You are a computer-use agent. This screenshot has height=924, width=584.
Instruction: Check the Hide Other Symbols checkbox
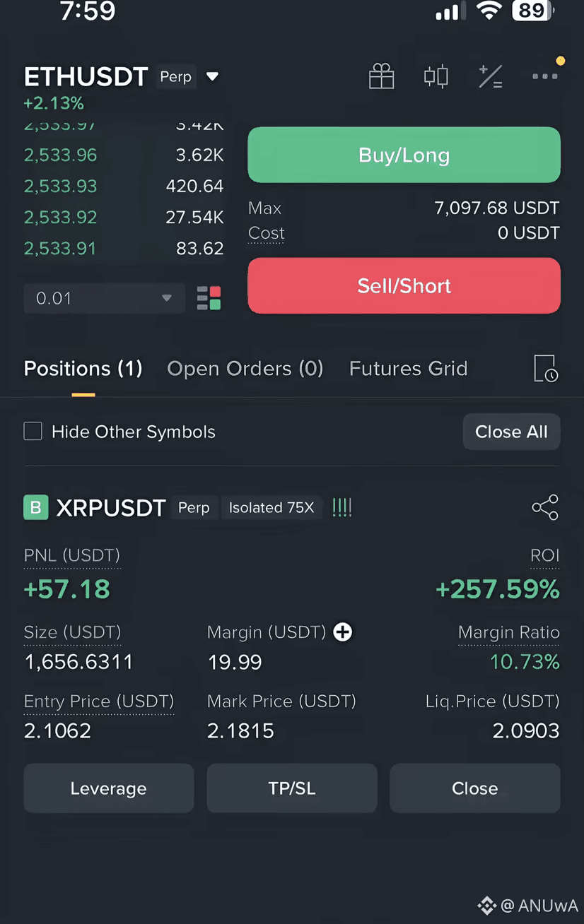pyautogui.click(x=33, y=432)
